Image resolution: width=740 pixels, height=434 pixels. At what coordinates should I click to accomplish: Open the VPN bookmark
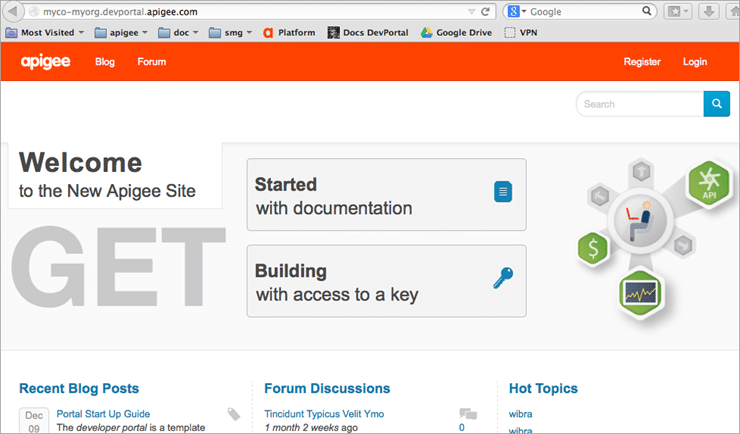[x=521, y=33]
